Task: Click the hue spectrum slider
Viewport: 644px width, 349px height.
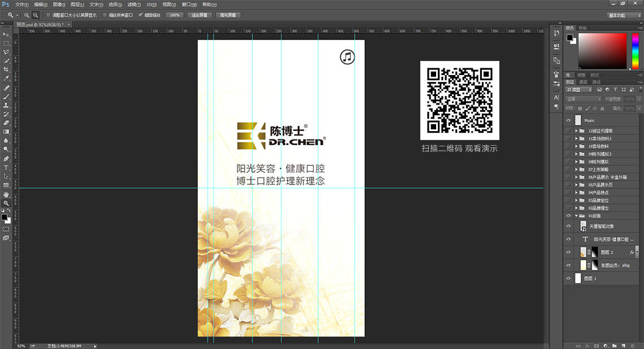Action: (636, 51)
